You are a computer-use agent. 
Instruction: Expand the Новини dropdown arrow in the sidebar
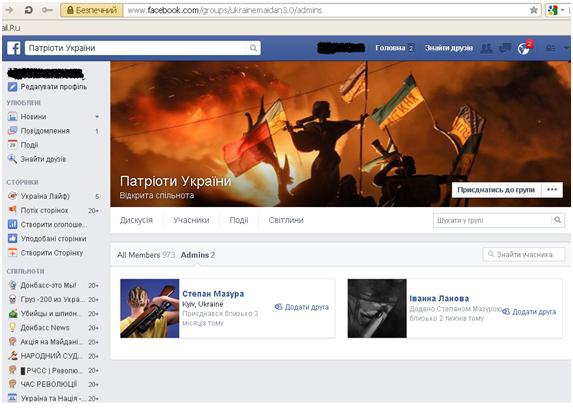click(97, 117)
